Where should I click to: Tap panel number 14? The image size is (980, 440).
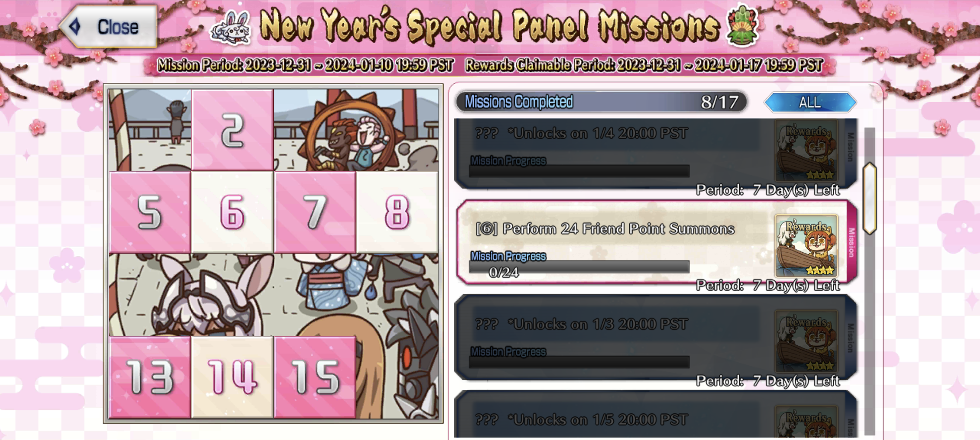tap(232, 377)
